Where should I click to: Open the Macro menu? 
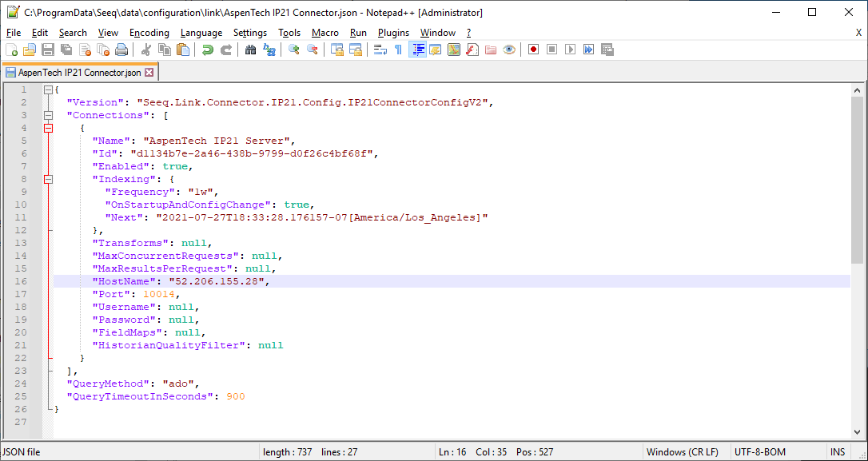(325, 33)
